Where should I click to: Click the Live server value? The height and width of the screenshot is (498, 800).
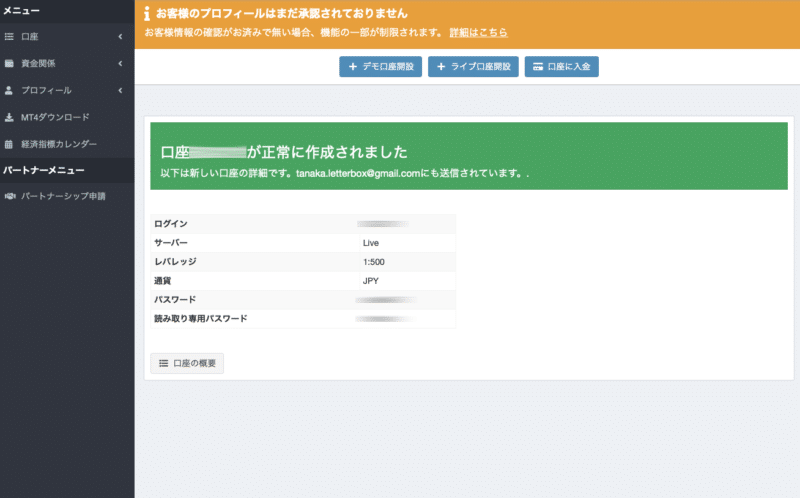pyautogui.click(x=371, y=243)
